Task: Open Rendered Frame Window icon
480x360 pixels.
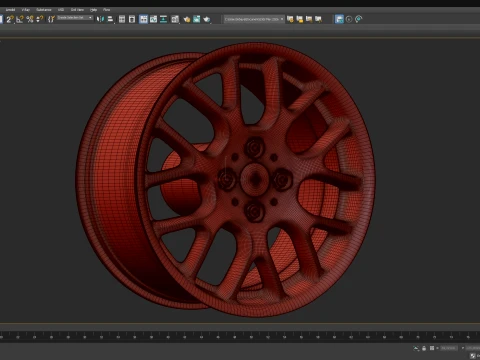Action: tap(197, 19)
